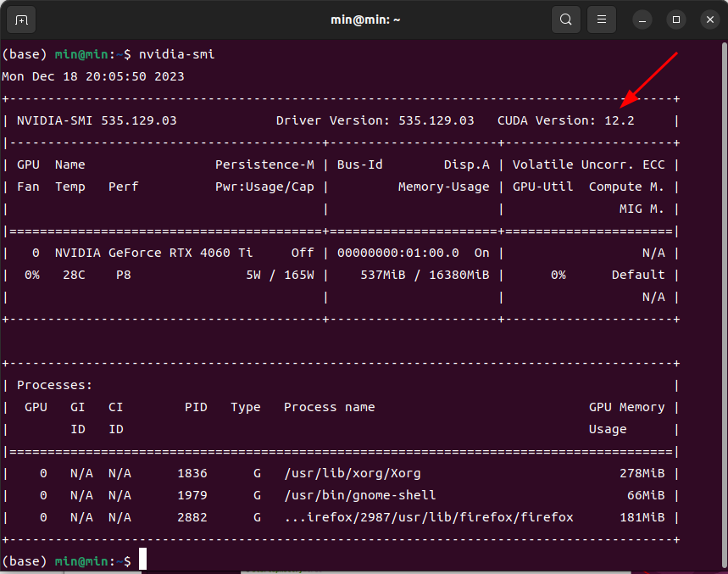Image resolution: width=728 pixels, height=574 pixels.
Task: Click the 28C temperature value
Action: 74,275
